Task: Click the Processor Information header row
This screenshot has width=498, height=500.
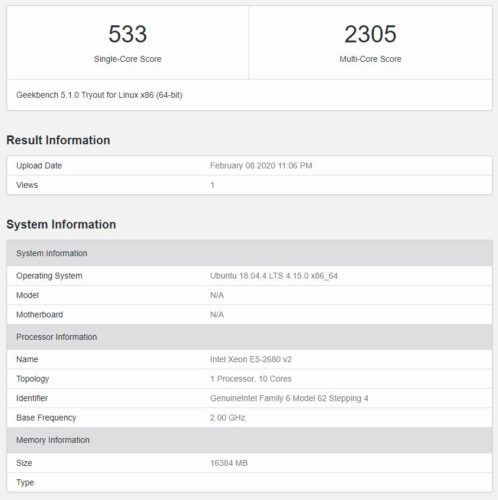Action: point(249,337)
